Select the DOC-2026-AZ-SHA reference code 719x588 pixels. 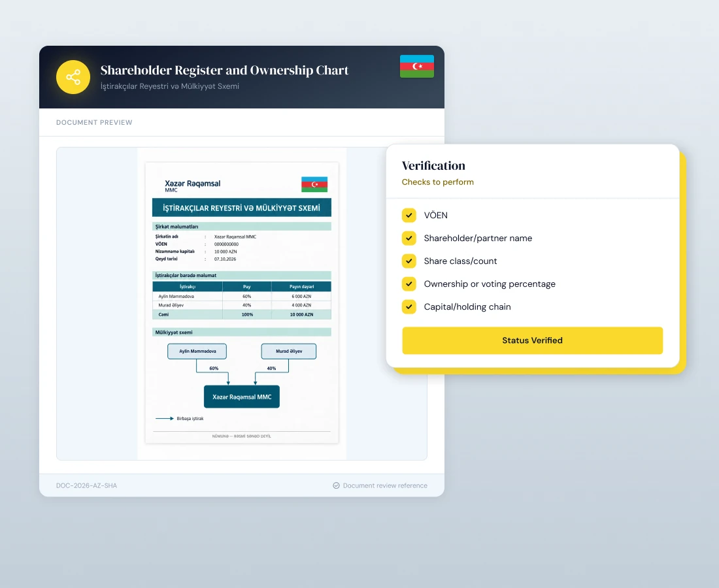pyautogui.click(x=87, y=485)
